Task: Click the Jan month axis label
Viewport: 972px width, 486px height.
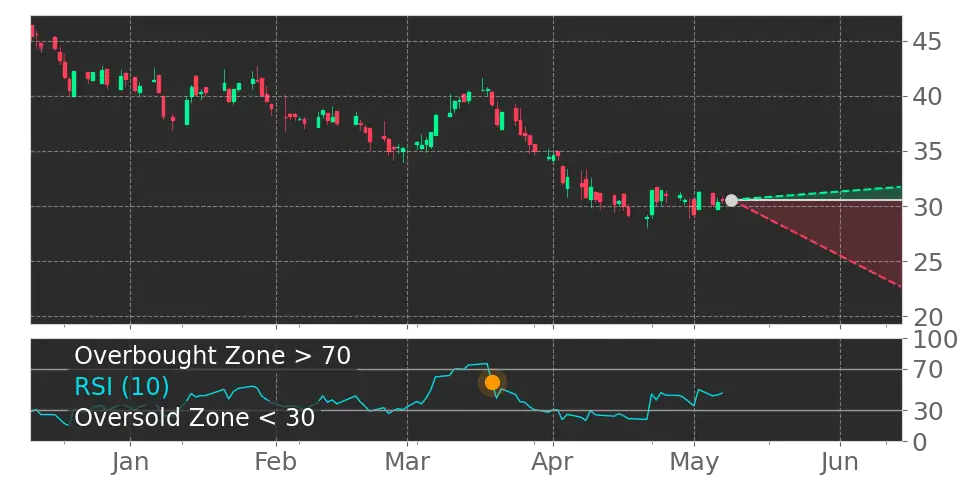Action: coord(131,462)
